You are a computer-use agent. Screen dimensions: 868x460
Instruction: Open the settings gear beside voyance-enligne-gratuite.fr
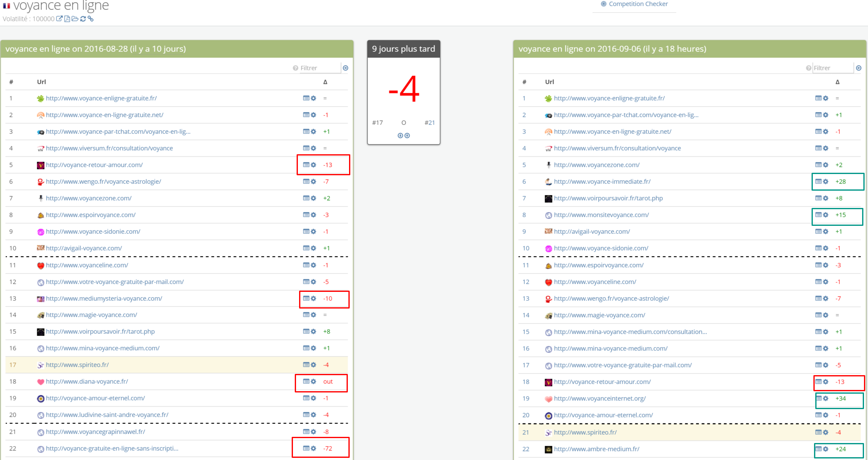coord(313,98)
